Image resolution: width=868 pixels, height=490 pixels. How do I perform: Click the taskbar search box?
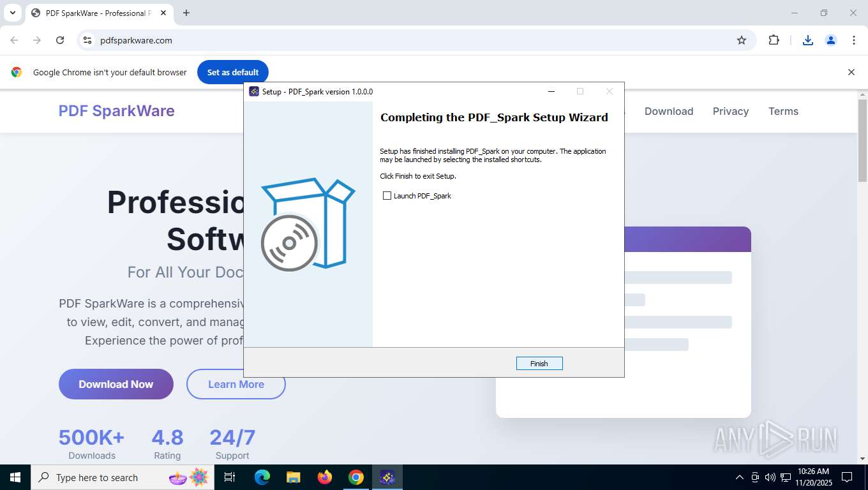click(x=121, y=477)
